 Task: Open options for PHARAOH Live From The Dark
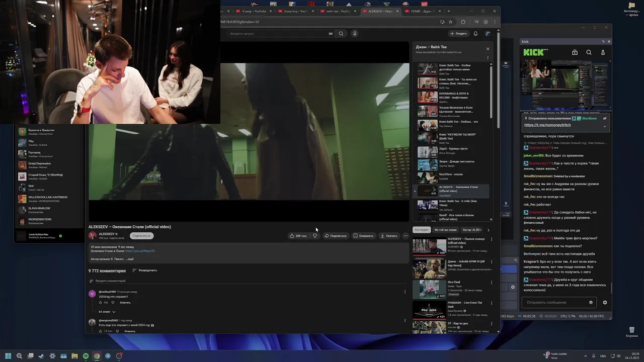pyautogui.click(x=492, y=303)
